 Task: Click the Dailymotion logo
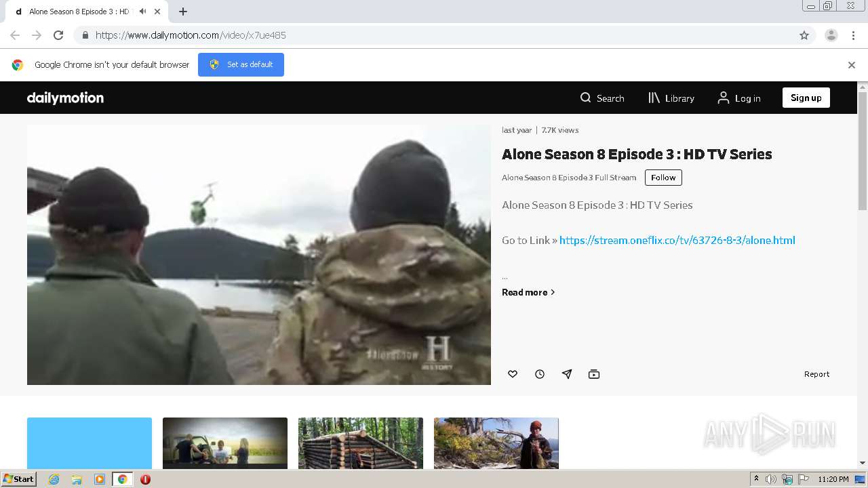tap(65, 98)
